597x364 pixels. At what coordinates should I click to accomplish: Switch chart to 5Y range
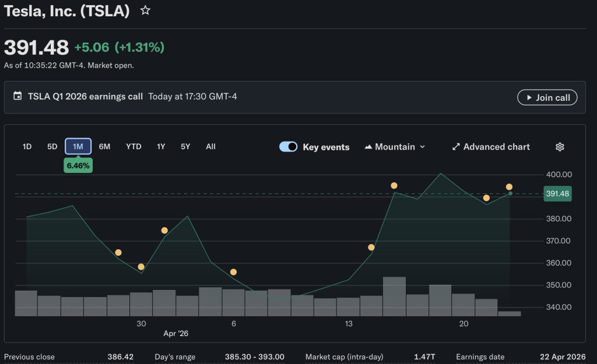185,147
